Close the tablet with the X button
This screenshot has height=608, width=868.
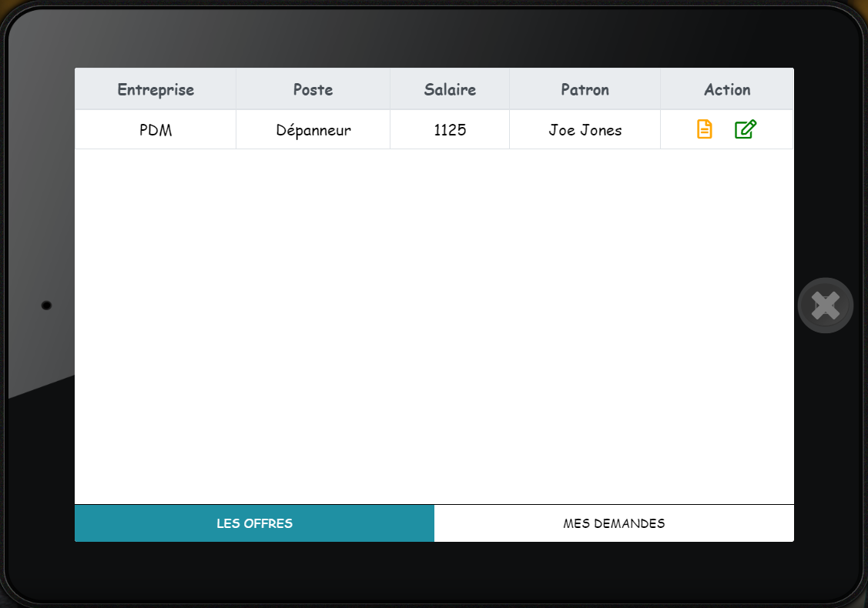point(826,306)
